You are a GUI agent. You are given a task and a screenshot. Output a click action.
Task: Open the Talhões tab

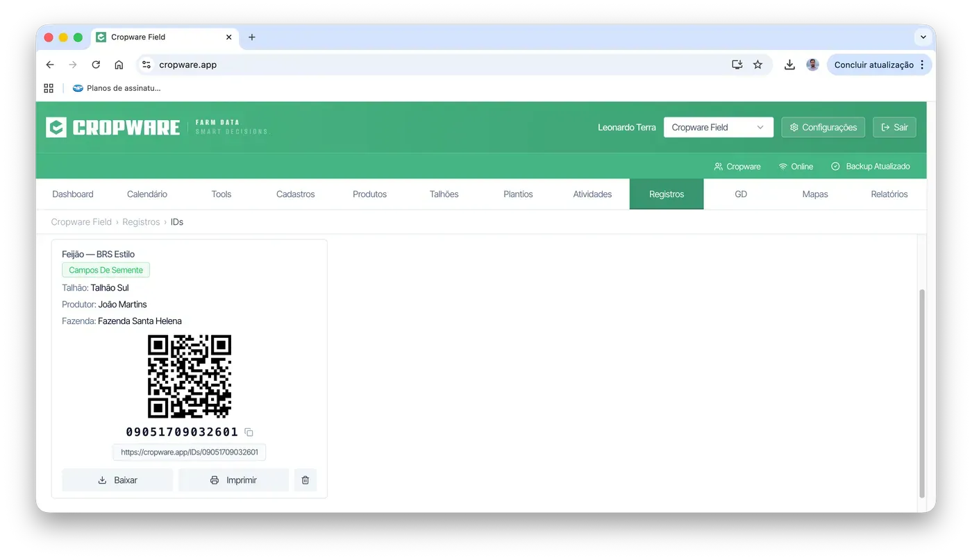(444, 194)
